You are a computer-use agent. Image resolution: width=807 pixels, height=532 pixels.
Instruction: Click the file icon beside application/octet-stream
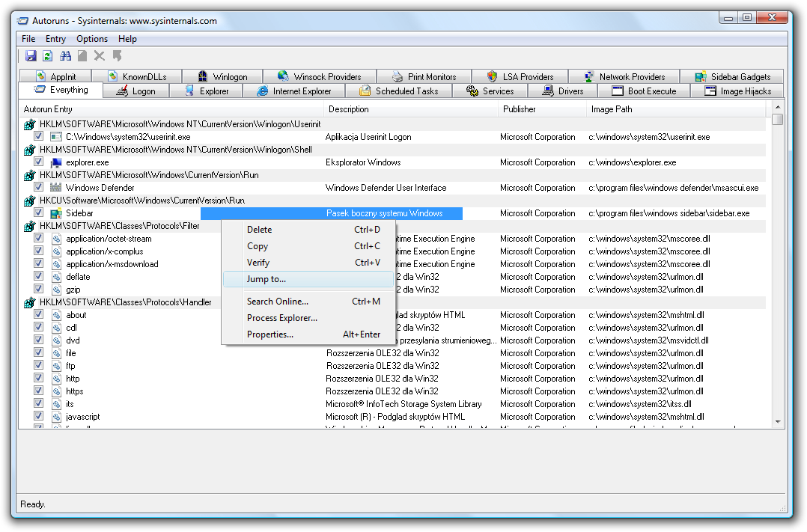pyautogui.click(x=57, y=239)
